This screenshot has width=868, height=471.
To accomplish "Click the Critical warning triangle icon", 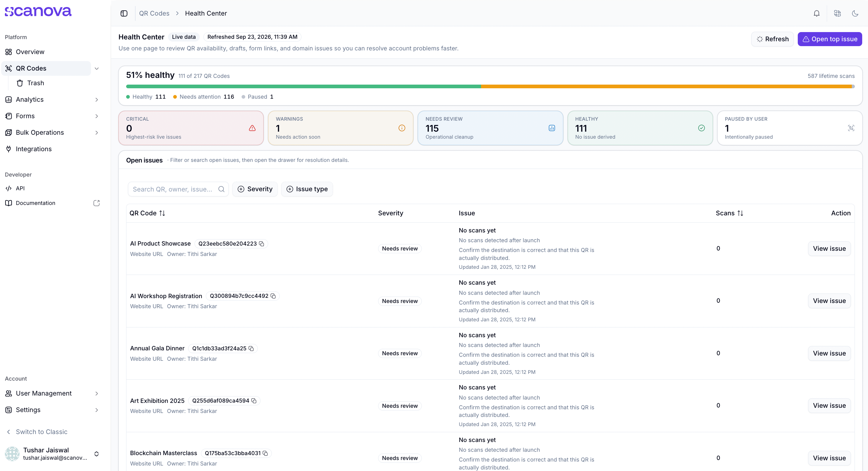I will 252,128.
